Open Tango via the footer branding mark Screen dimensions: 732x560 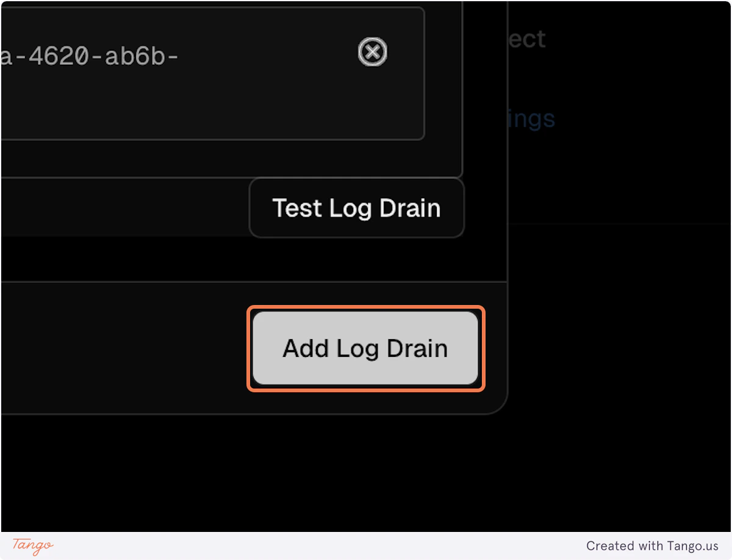pos(32,545)
